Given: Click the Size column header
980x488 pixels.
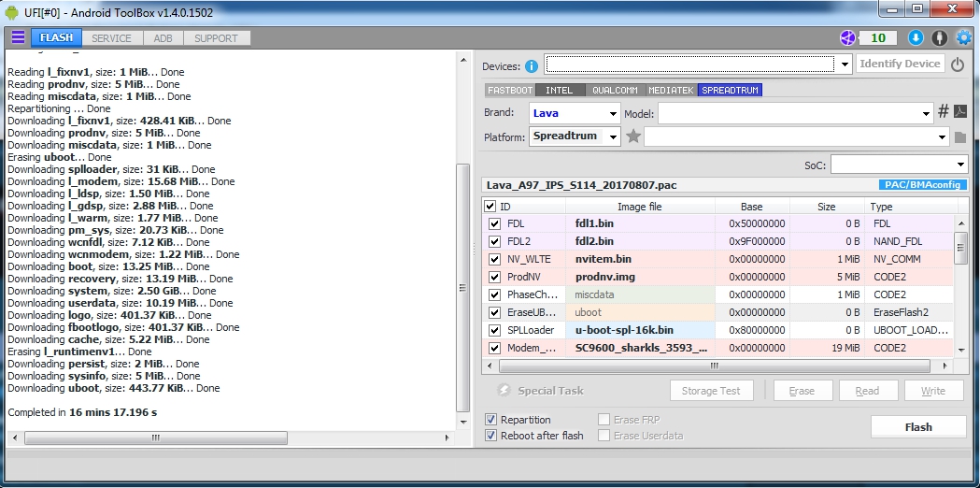Looking at the screenshot, I should pyautogui.click(x=826, y=207).
